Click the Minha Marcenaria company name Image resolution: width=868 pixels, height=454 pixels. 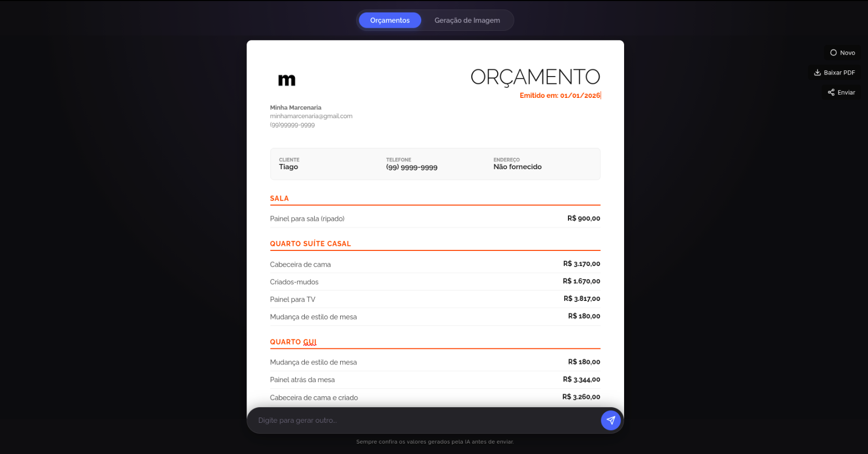coord(295,108)
